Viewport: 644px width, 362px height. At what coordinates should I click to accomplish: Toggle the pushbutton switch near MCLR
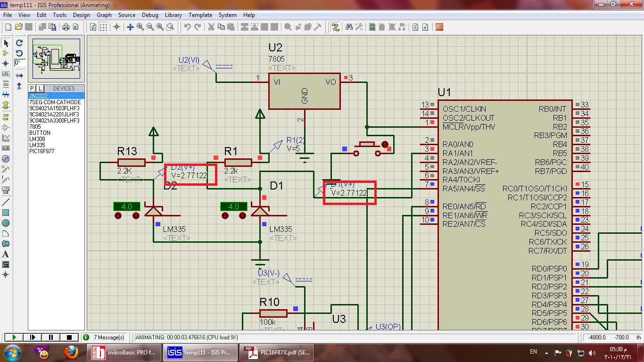click(367, 144)
